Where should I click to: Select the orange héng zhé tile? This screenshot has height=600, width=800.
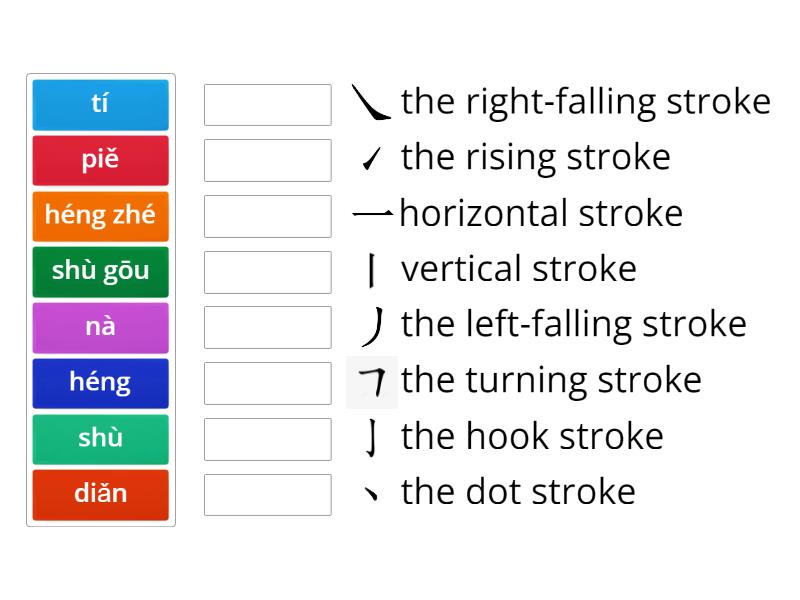tap(100, 216)
